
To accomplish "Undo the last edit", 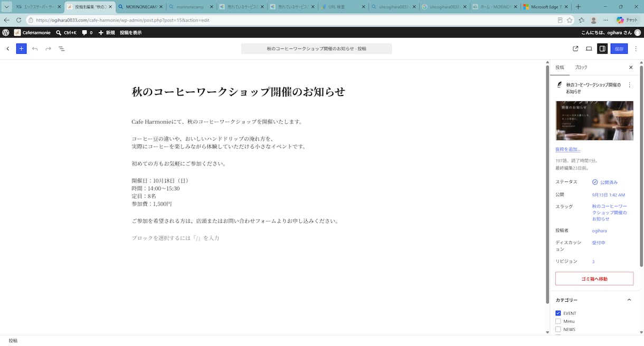I will (x=35, y=49).
